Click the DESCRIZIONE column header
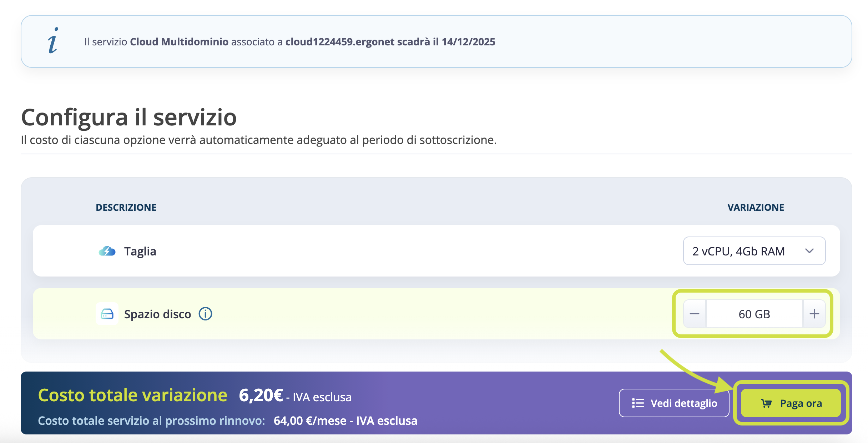Screen dimensions: 868x443 tap(126, 208)
